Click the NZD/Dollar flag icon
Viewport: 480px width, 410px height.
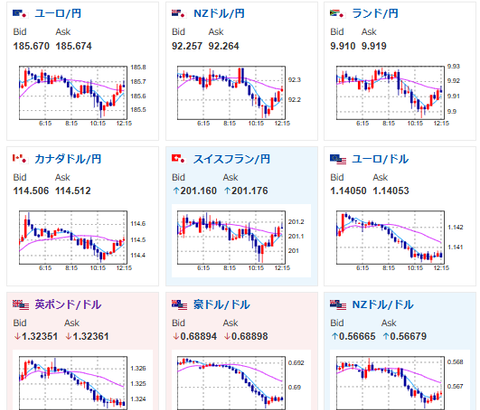(338, 305)
